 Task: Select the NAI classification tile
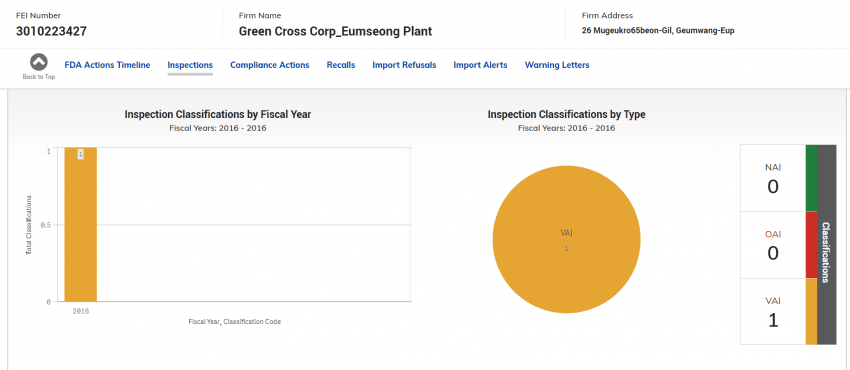(773, 178)
